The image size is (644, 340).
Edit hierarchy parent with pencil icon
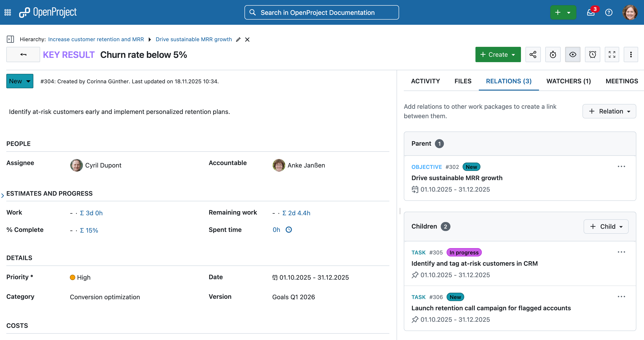[x=238, y=39]
